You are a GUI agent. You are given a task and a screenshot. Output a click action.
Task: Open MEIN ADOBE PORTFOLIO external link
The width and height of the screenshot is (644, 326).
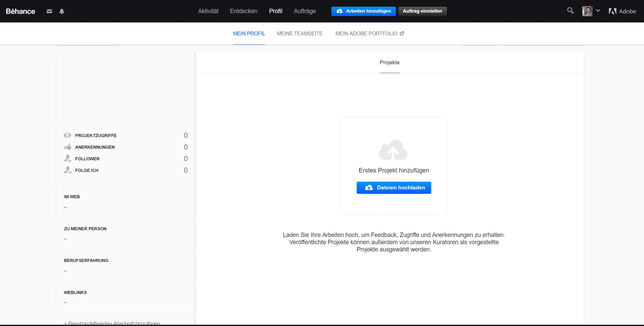tap(369, 34)
